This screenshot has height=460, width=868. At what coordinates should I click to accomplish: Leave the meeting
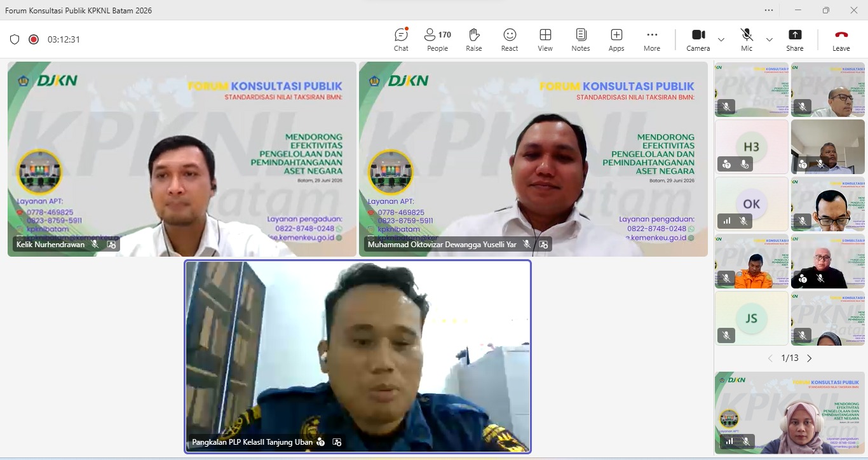tap(841, 39)
